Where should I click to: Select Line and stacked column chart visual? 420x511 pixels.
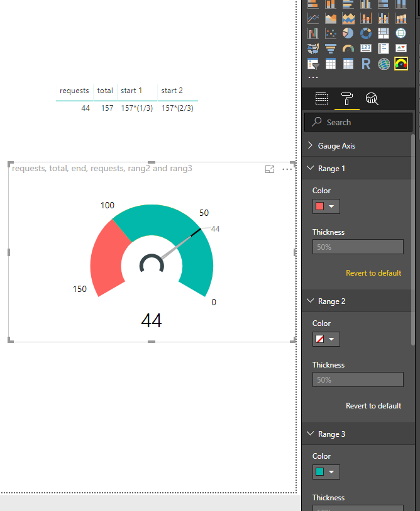pyautogui.click(x=366, y=18)
